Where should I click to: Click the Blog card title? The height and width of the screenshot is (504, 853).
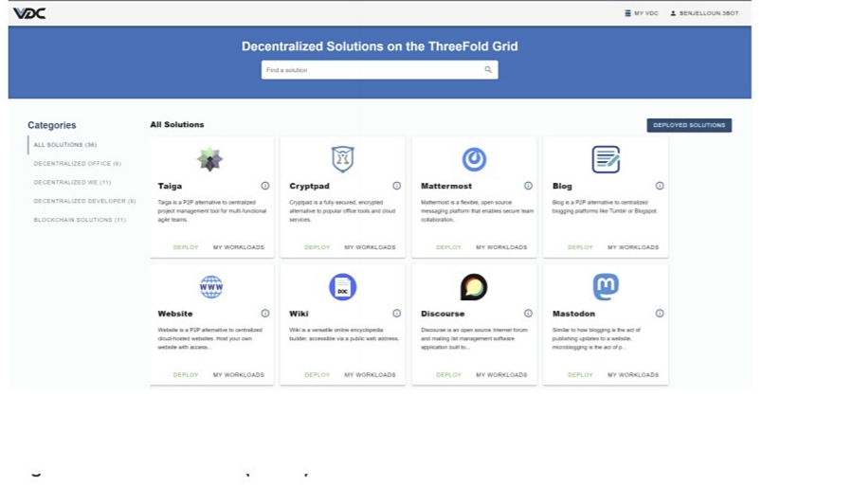point(562,186)
